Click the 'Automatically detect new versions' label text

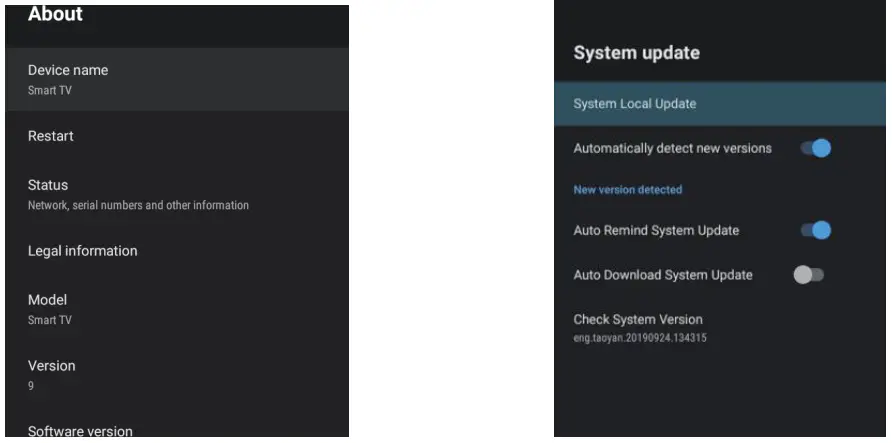pyautogui.click(x=672, y=148)
